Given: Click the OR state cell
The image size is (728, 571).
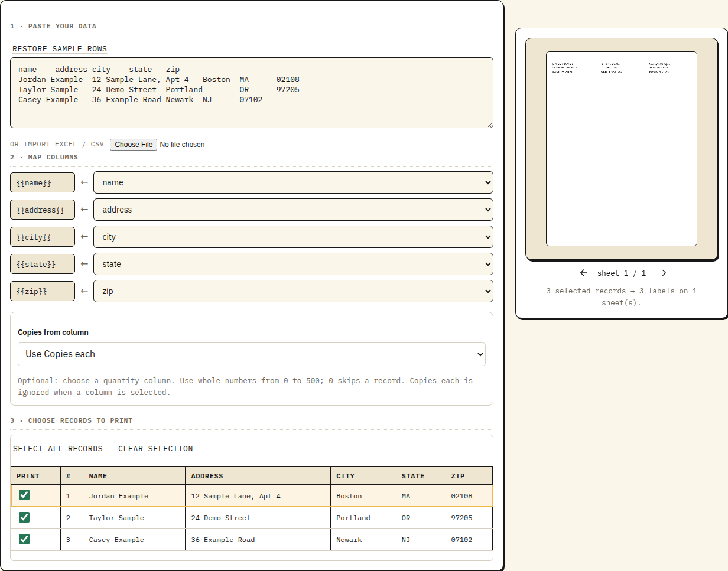Looking at the screenshot, I should [421, 518].
